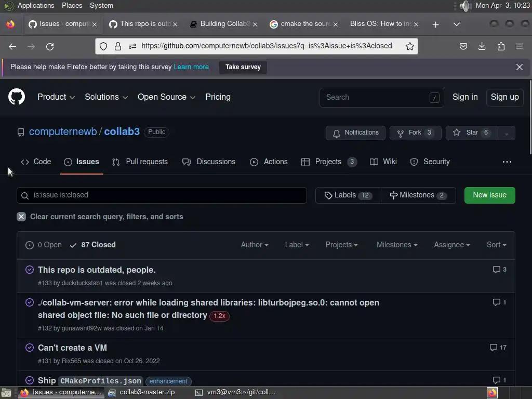Close the Bliss OS tab
The height and width of the screenshot is (399, 532).
pos(416,24)
